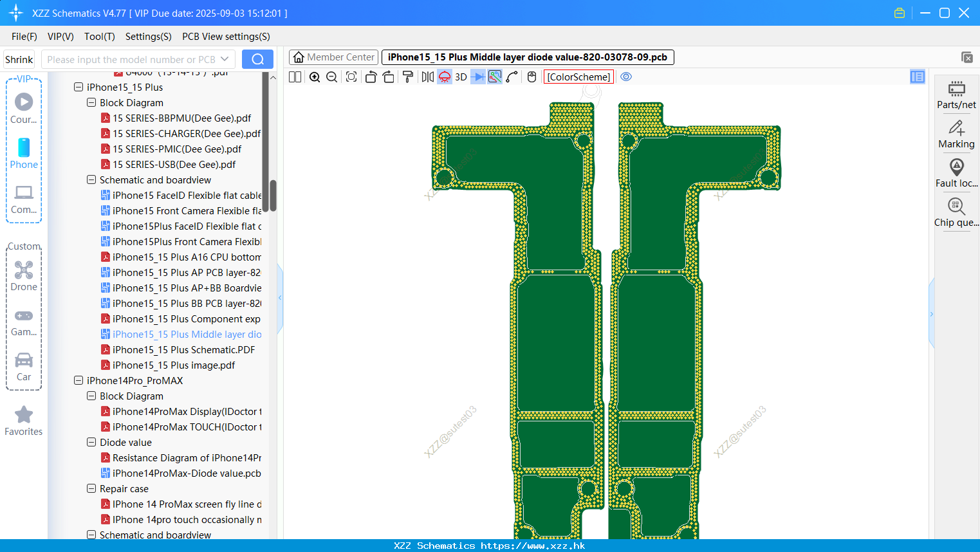Image resolution: width=980 pixels, height=552 pixels.
Task: Open Chip query tool
Action: pyautogui.click(x=956, y=212)
